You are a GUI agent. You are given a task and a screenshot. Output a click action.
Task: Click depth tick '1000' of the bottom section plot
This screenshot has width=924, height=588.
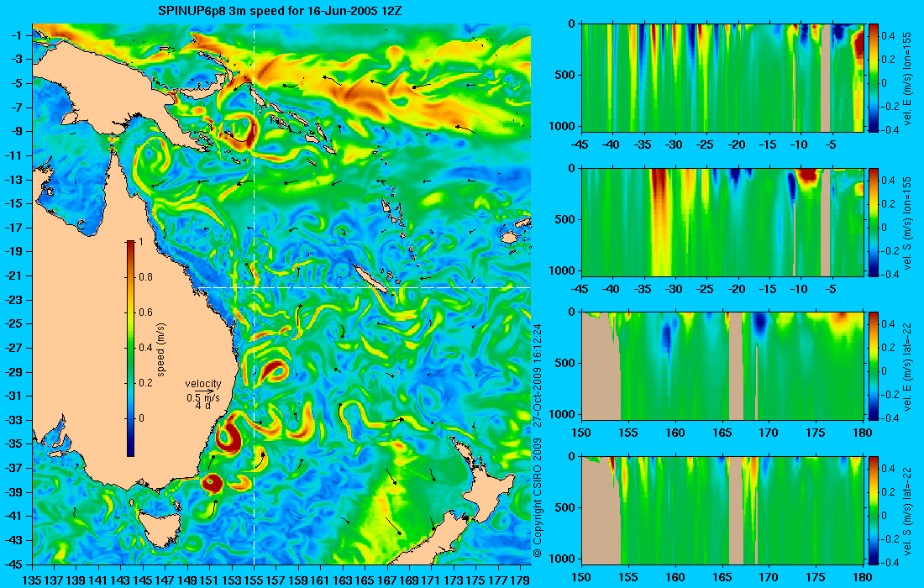click(x=564, y=559)
